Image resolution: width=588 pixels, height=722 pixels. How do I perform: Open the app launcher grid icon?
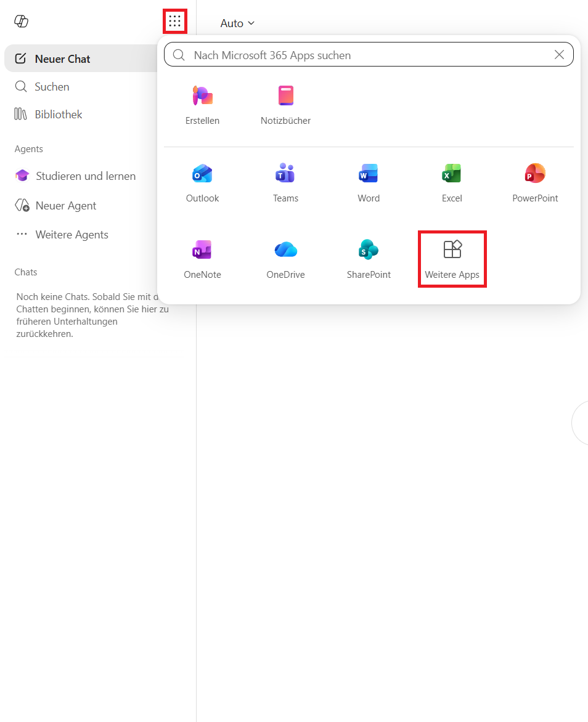[174, 21]
